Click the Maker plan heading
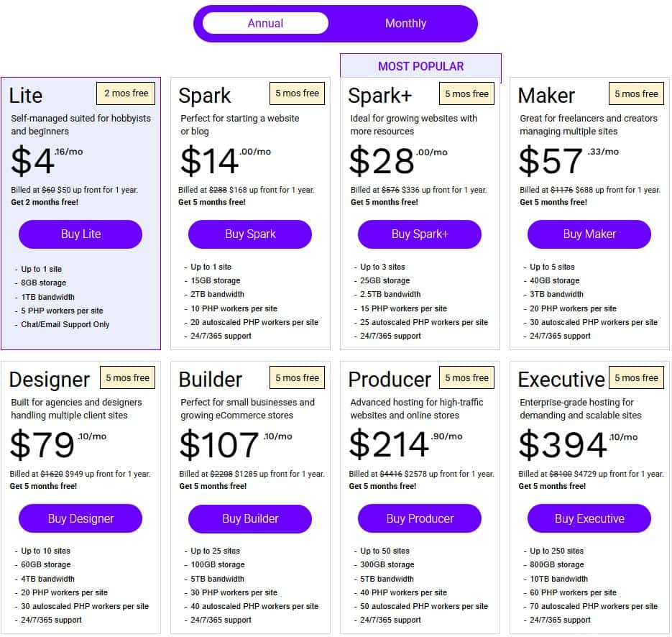 [546, 96]
